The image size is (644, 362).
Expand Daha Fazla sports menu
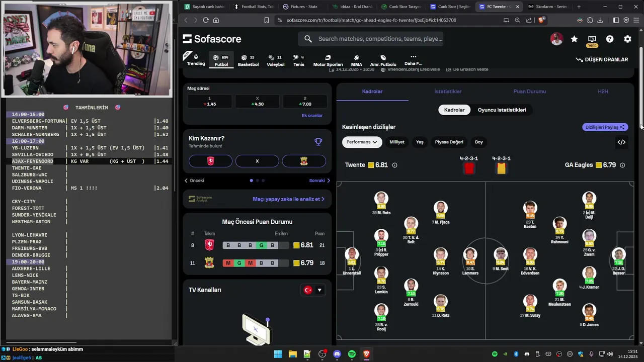coord(413,60)
